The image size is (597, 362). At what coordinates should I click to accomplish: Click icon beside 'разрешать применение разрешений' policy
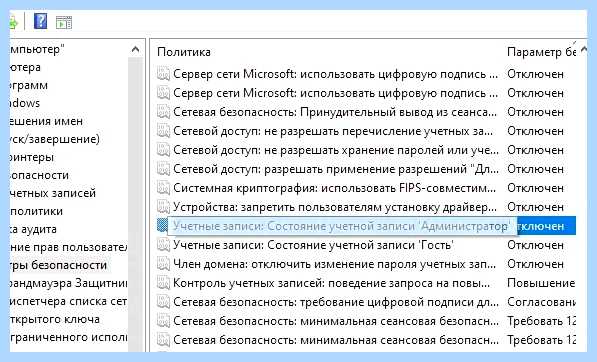click(163, 169)
